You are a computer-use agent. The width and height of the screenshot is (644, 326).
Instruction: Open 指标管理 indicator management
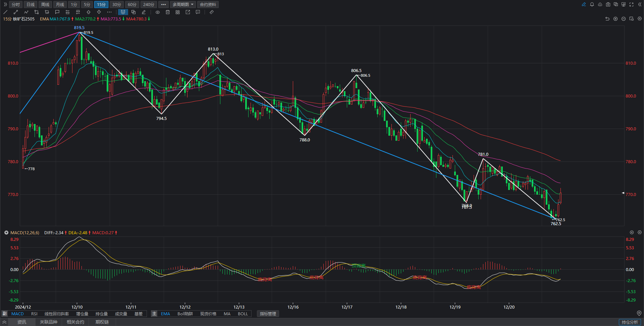point(268,314)
